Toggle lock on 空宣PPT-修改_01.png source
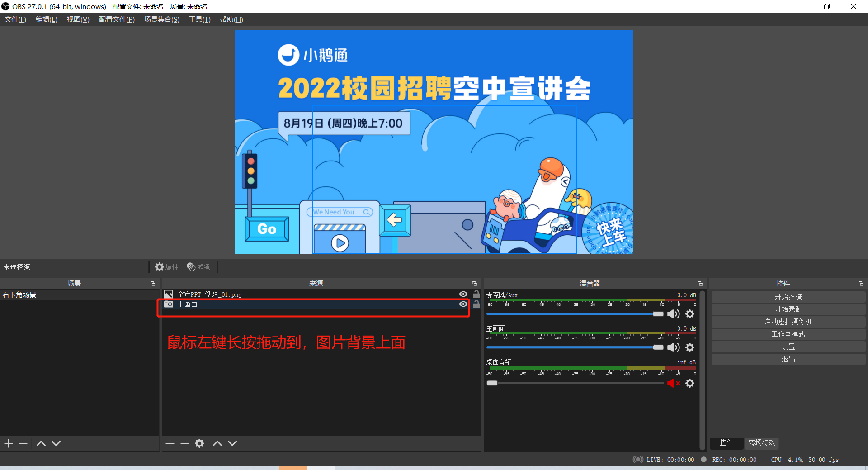Viewport: 868px width, 470px height. (476, 294)
